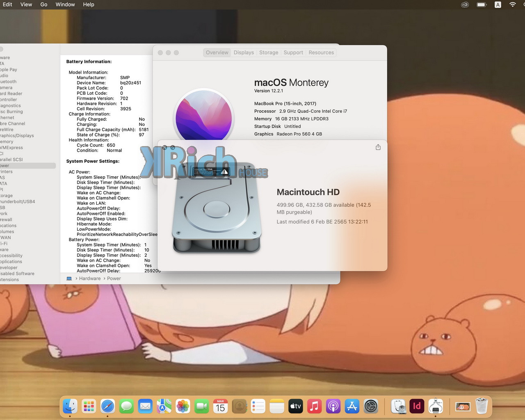
Task: Click Hardware in the path bar
Action: [x=90, y=278]
